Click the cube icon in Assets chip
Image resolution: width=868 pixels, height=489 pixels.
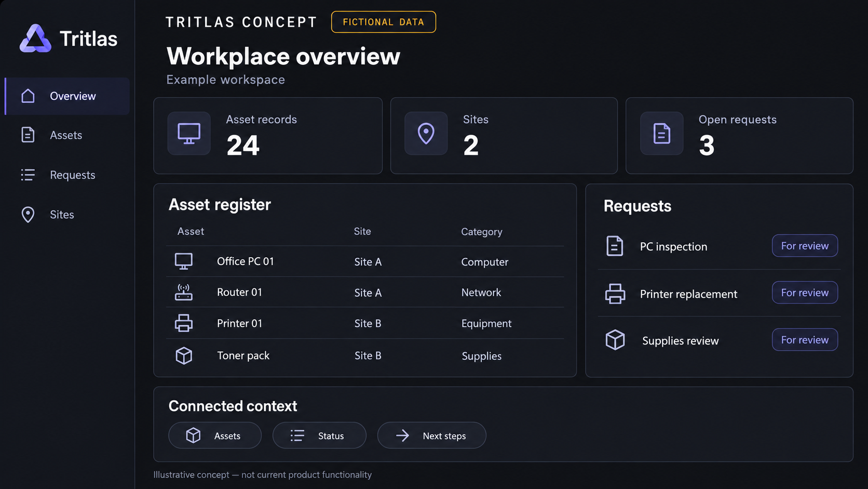193,435
